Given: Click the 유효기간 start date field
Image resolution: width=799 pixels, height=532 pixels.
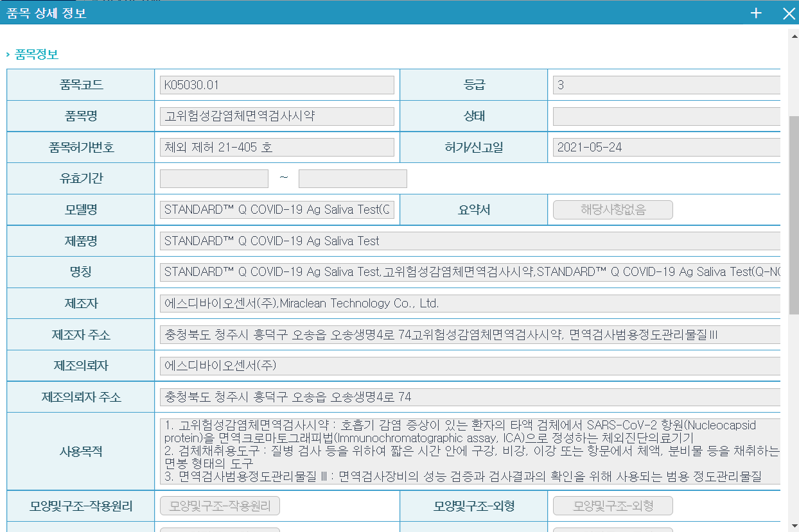Looking at the screenshot, I should click(x=214, y=178).
